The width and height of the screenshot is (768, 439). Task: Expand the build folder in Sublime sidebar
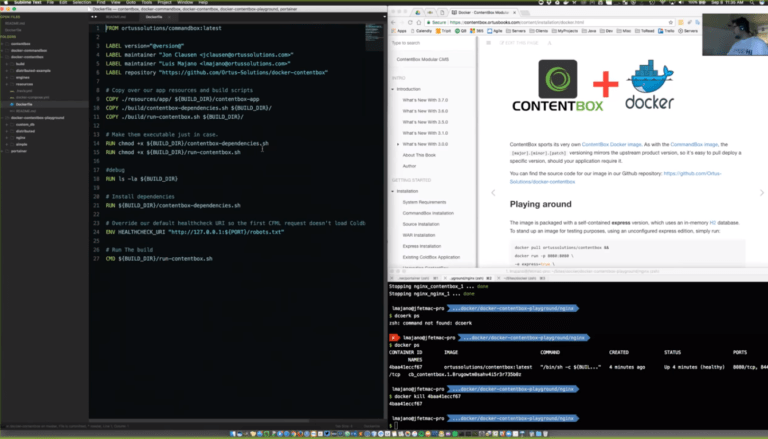pos(7,64)
